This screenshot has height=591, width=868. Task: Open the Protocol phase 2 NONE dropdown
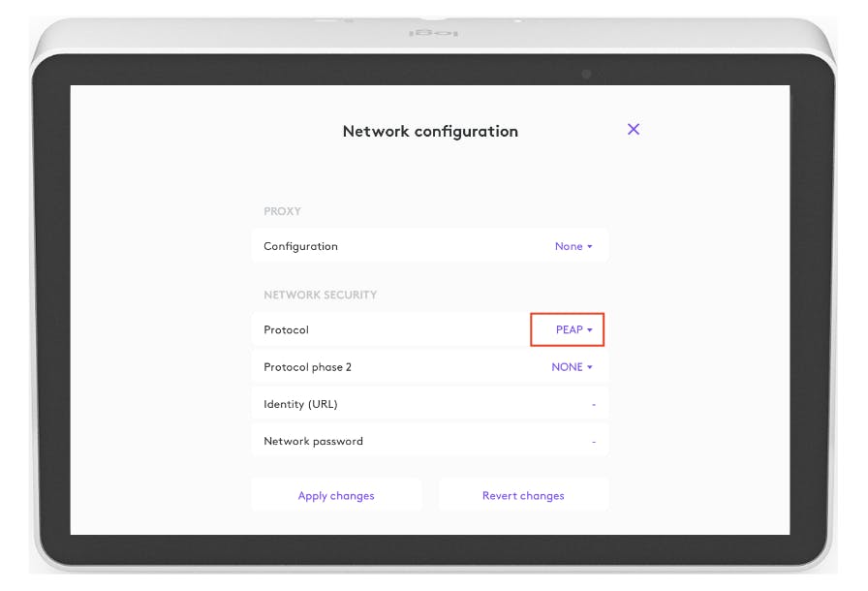[571, 367]
